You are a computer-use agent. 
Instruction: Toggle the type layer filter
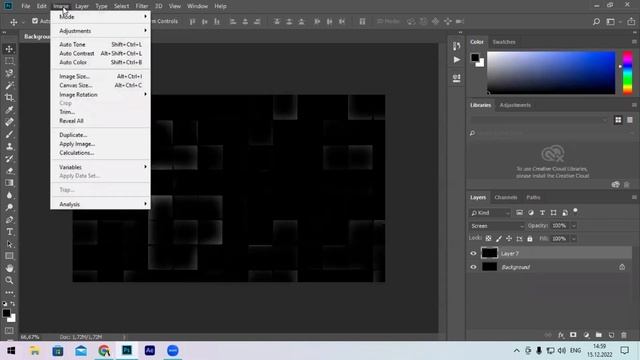542,213
